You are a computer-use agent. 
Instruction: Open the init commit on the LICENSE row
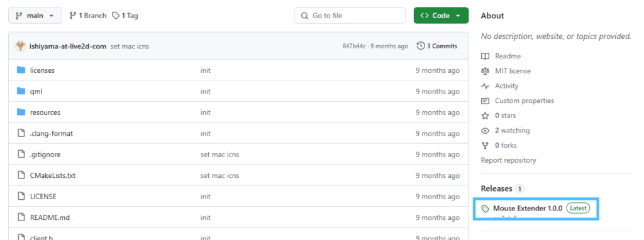point(206,197)
